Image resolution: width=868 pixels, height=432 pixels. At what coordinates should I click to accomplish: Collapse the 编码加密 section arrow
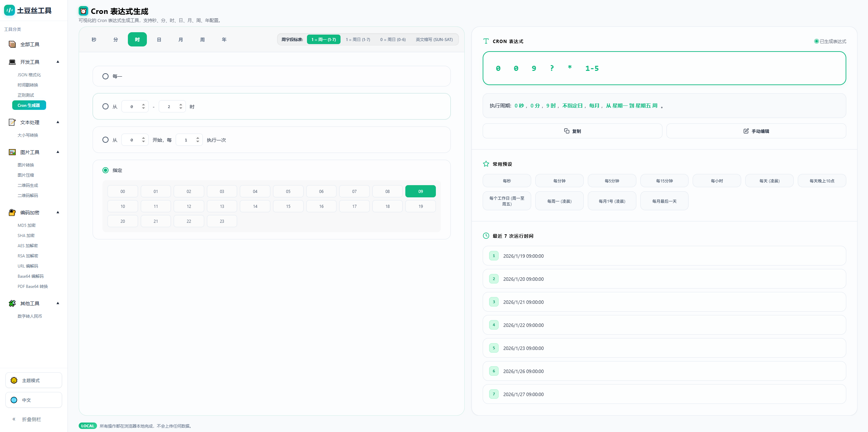[x=58, y=212]
